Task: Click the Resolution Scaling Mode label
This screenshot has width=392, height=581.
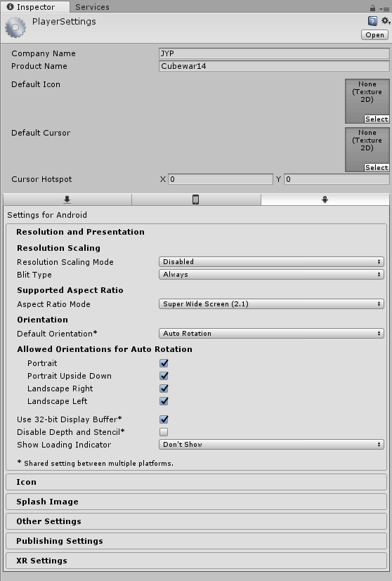Action: coord(65,262)
